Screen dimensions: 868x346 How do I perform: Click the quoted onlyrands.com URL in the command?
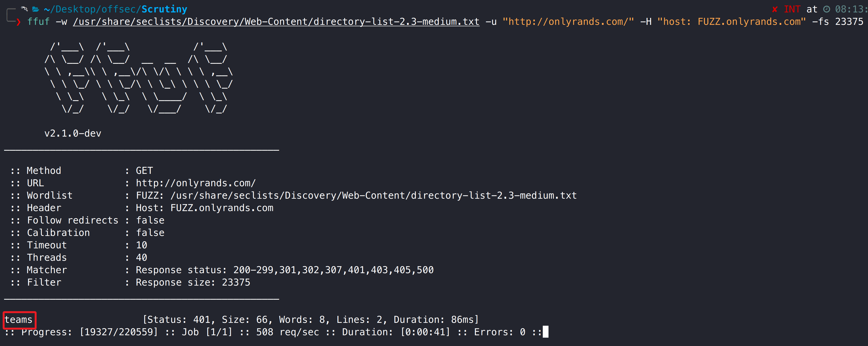568,22
